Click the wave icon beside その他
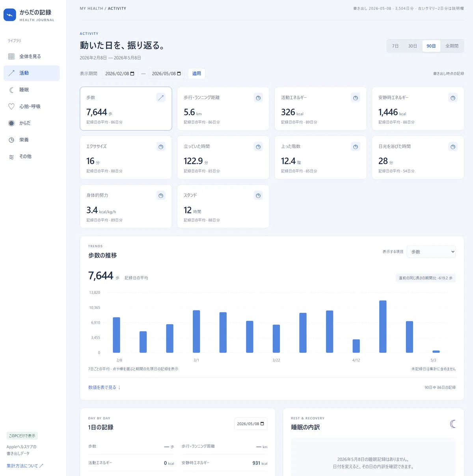This screenshot has width=473, height=476. (11, 157)
